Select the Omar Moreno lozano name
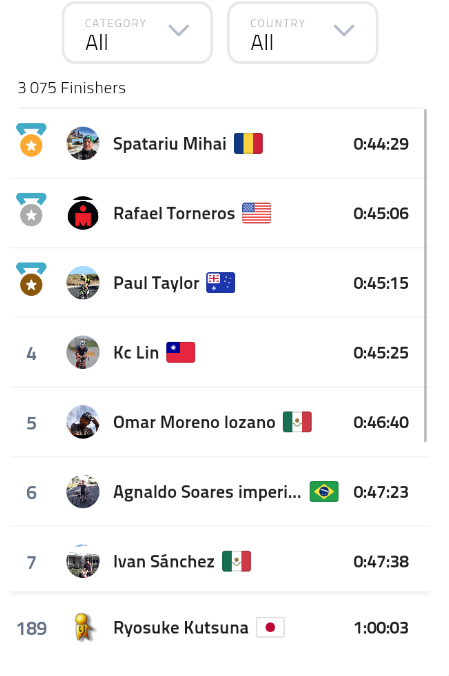Viewport: 449px width, 676px height. [194, 422]
